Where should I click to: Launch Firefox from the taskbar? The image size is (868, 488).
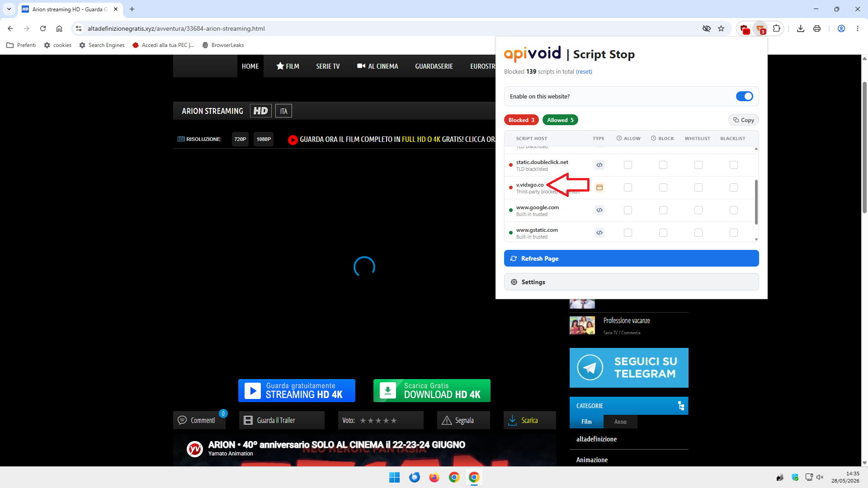434,478
